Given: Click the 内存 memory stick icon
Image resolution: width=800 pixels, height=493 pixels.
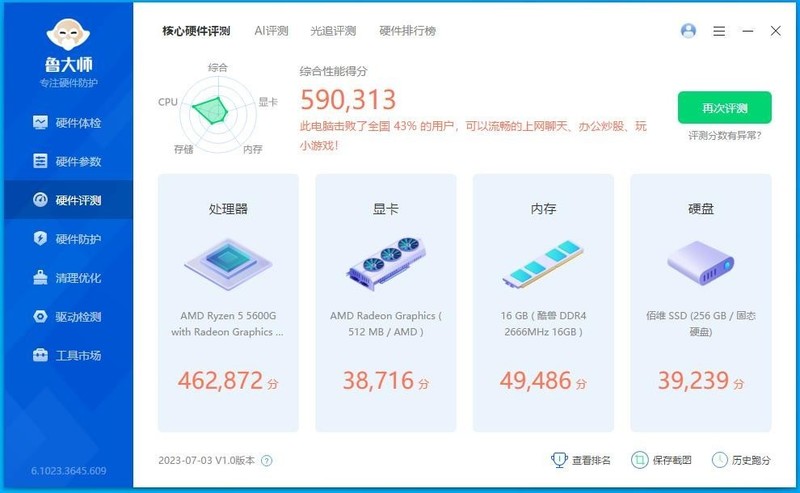Looking at the screenshot, I should (543, 263).
